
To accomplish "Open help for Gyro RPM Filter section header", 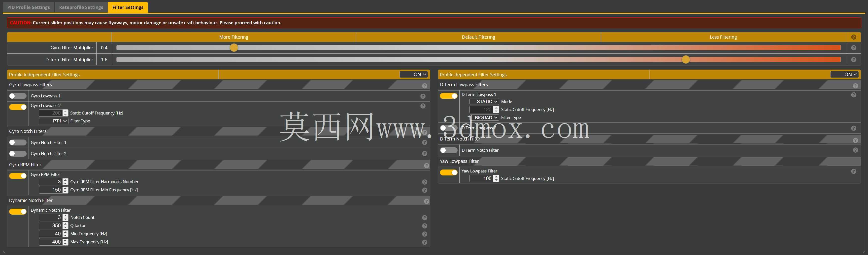I will coord(427,166).
